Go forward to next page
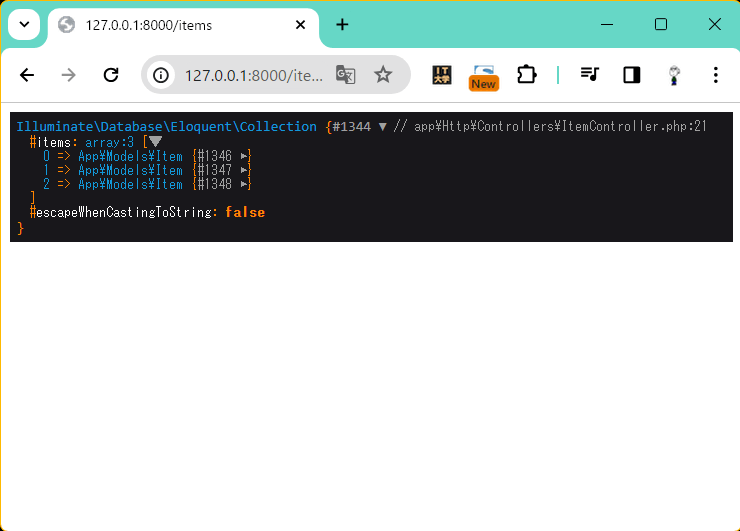The image size is (740, 531). click(x=69, y=75)
